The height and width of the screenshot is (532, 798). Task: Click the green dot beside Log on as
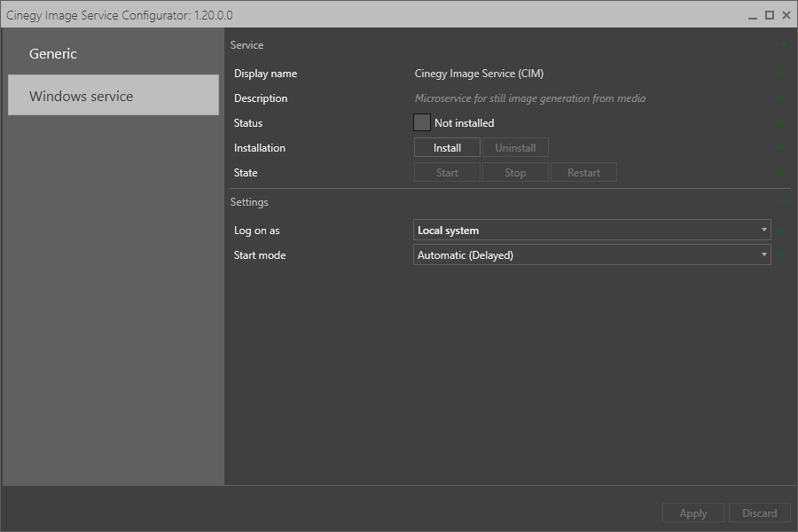coord(780,230)
